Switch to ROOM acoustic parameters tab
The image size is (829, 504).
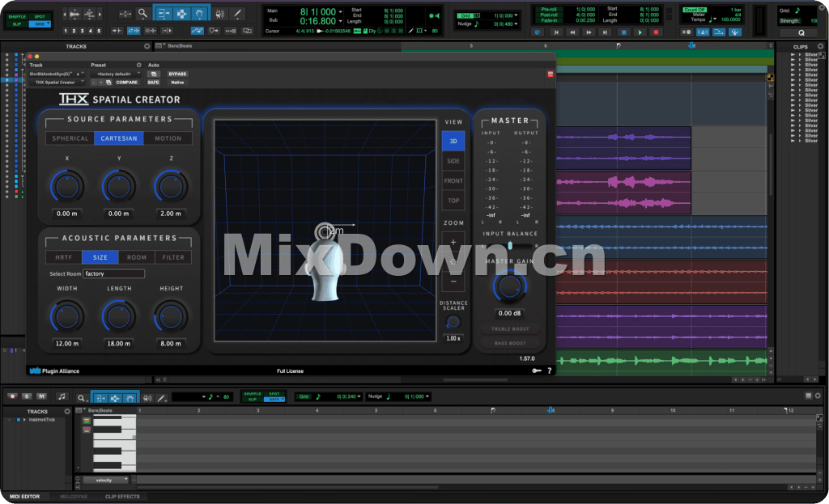coord(136,257)
